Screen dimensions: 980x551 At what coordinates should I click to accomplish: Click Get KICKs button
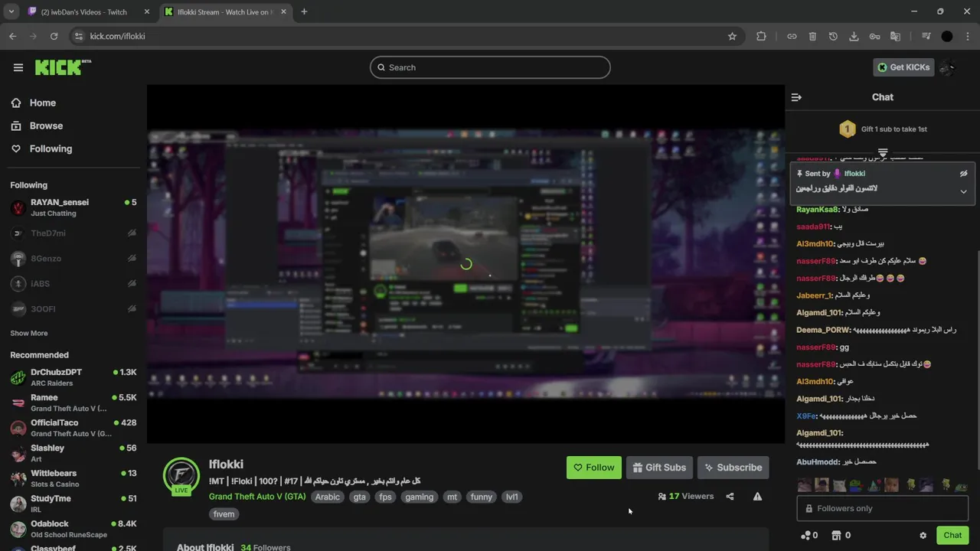[x=903, y=67]
